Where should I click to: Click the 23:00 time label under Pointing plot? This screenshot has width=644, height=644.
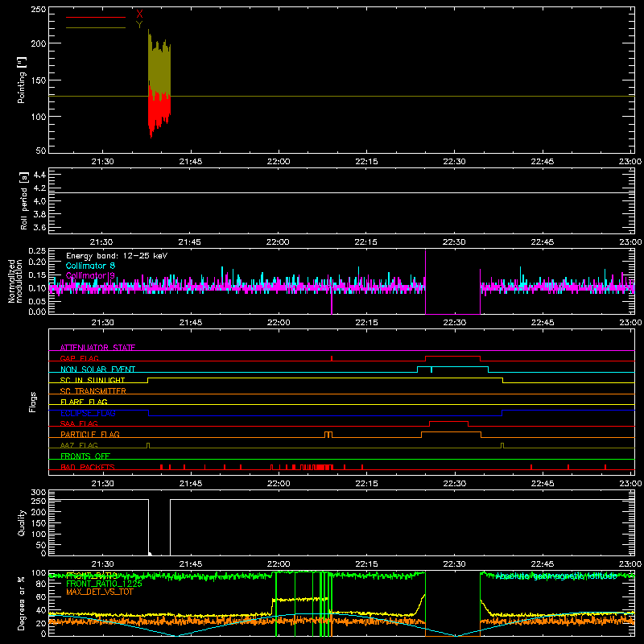click(x=630, y=162)
